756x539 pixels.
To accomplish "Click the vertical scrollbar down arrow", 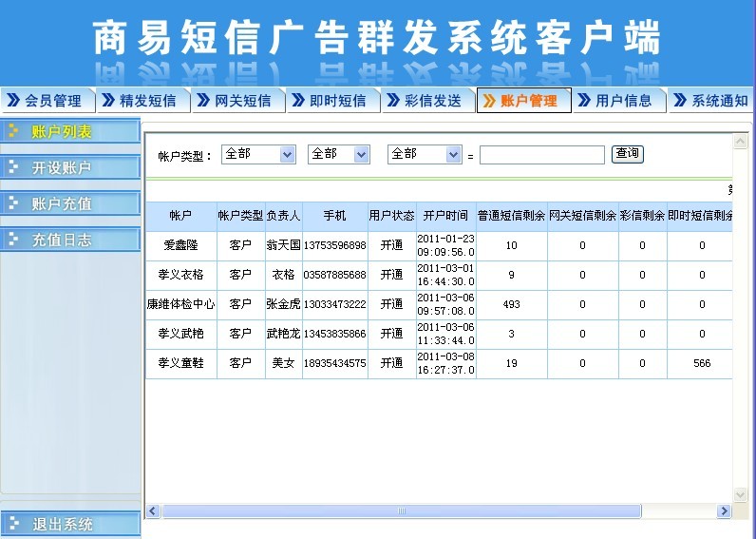I will coord(740,494).
